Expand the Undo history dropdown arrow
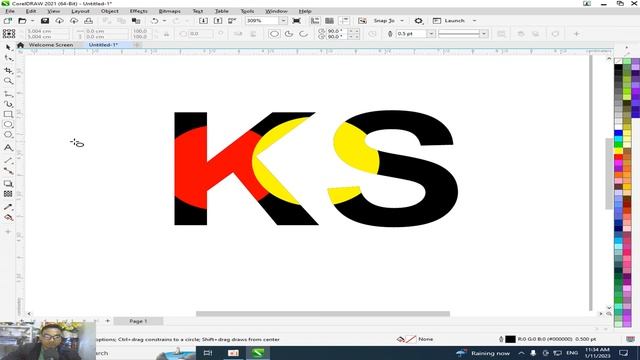The height and width of the screenshot is (360, 640). [164, 20]
